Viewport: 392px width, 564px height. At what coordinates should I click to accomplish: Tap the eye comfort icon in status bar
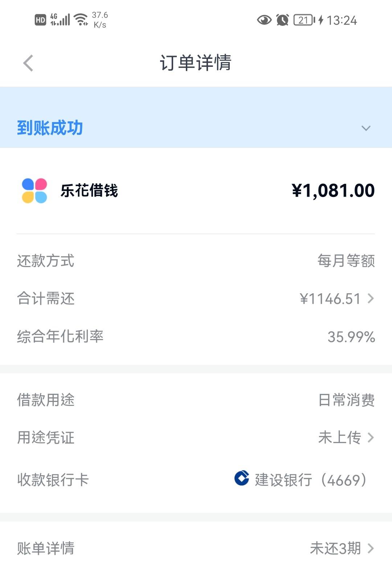click(264, 20)
